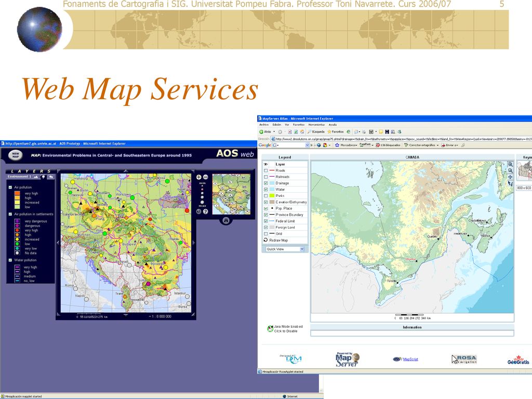Screen dimensions: 532x399
Task: Open Archivo menu in MapServer Atlas window
Action: (263, 125)
